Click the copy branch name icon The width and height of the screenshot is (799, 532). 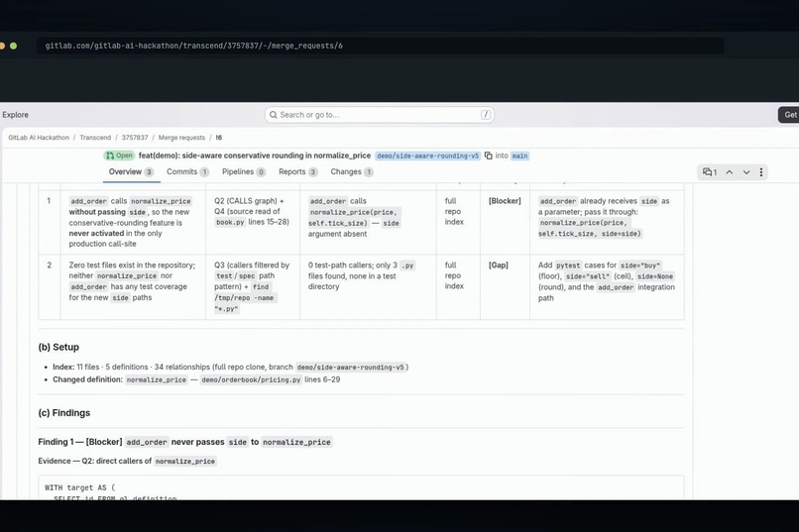(x=488, y=156)
